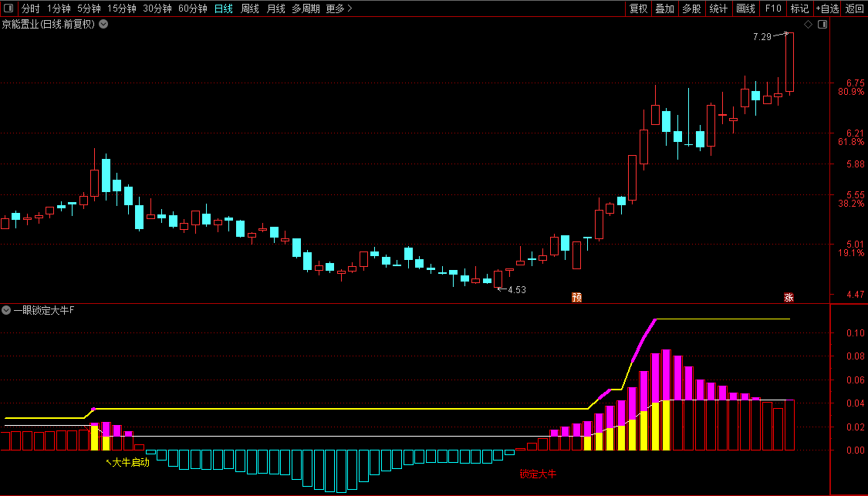This screenshot has width=868, height=496.
Task: Switch to 分时 time-sharing chart
Action: 30,8
